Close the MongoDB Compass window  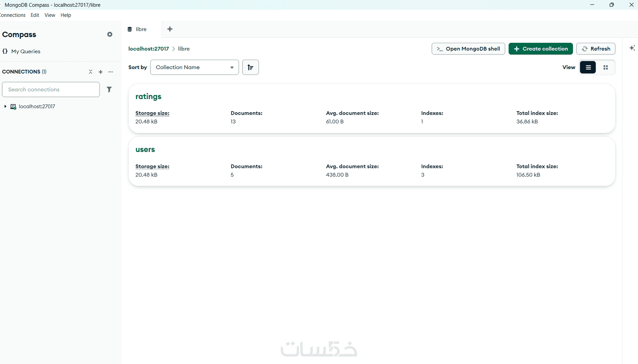(631, 5)
